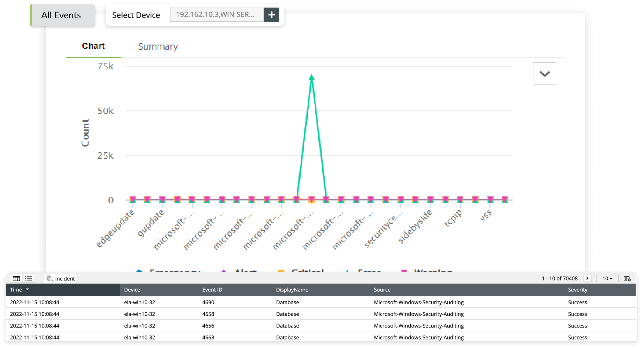The width and height of the screenshot is (644, 348).
Task: Open the All Events tab
Action: pyautogui.click(x=61, y=15)
